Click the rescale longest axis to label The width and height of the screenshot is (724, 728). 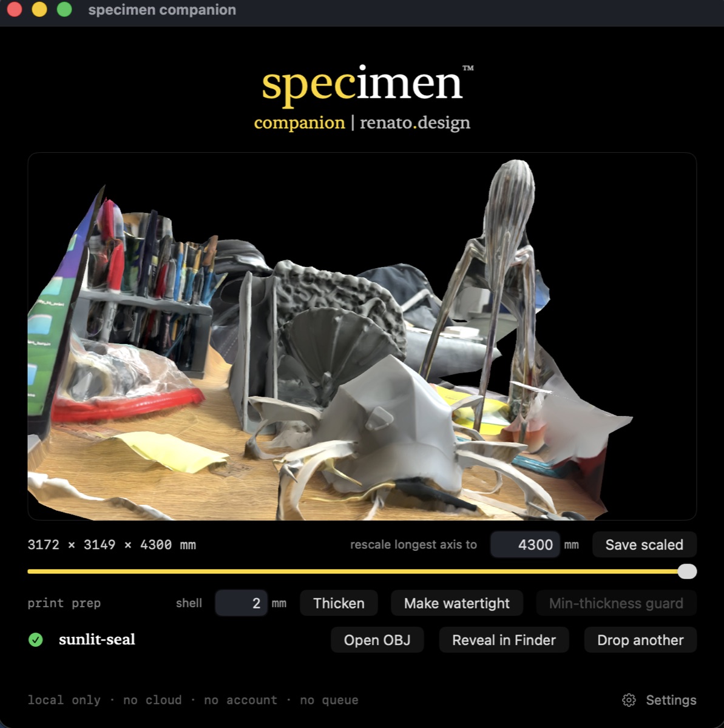[413, 545]
